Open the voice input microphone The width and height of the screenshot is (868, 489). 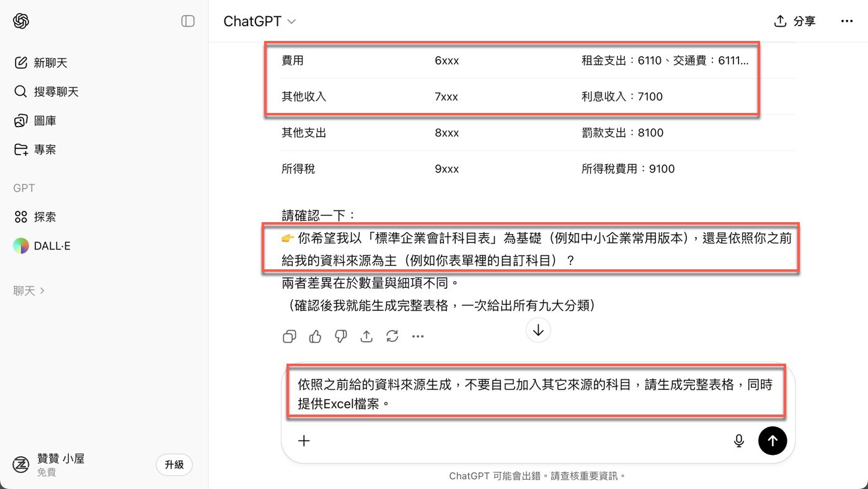click(738, 441)
